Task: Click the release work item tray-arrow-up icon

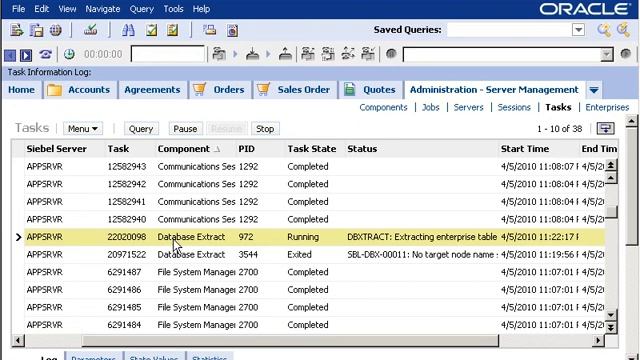Action: click(285, 54)
